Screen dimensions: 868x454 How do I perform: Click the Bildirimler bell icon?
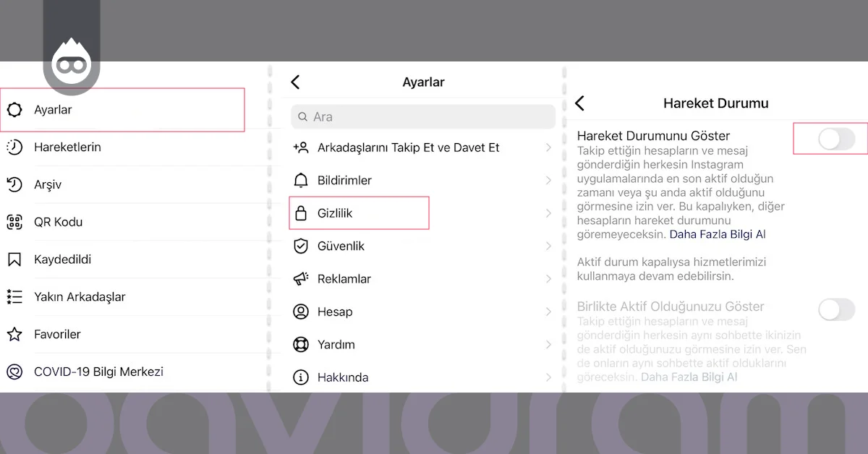[301, 180]
